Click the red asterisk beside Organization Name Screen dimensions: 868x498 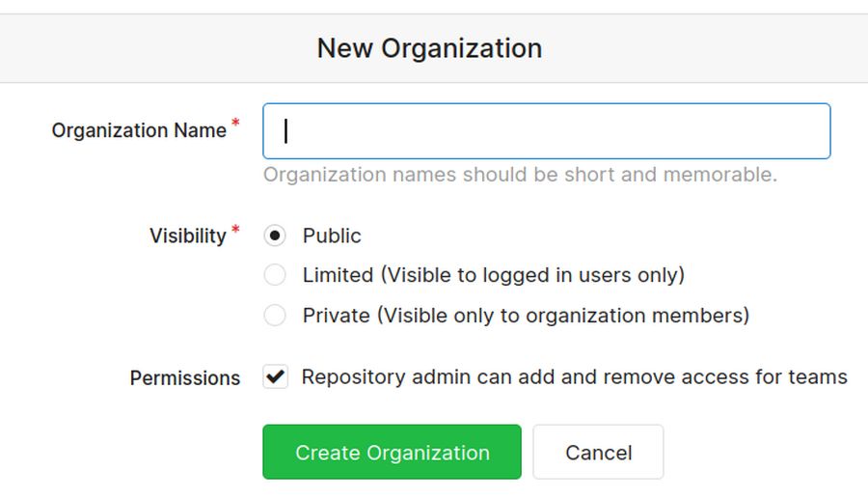235,125
